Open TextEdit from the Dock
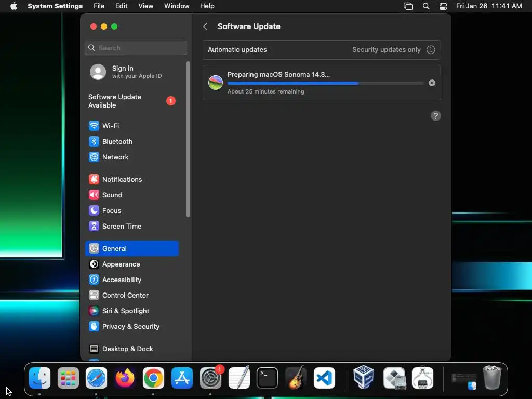The height and width of the screenshot is (399, 532). pos(239,378)
